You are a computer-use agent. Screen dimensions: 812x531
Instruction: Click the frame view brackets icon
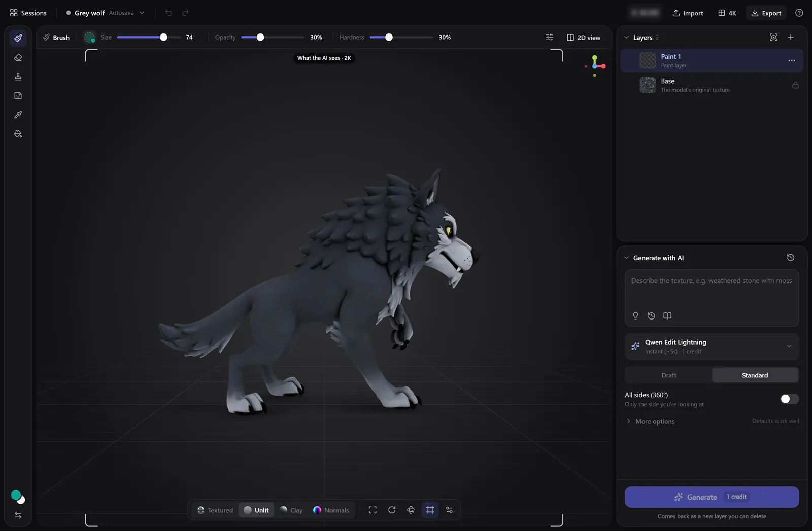[373, 510]
